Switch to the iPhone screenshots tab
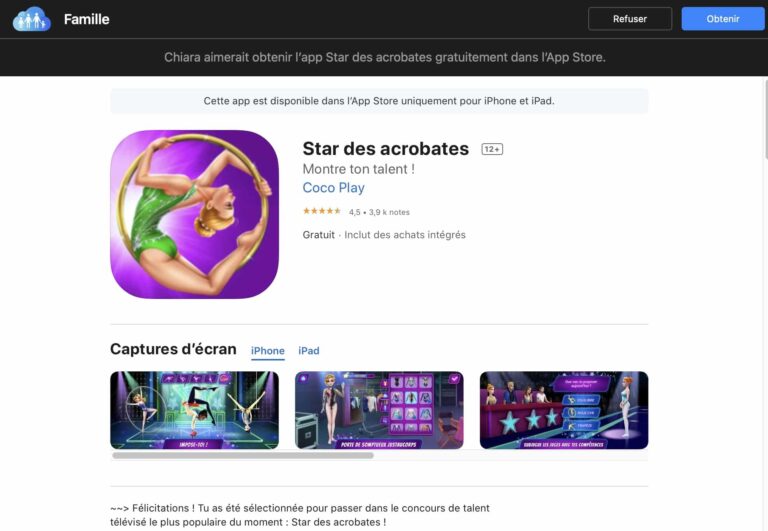Viewport: 768px width, 531px height. tap(268, 351)
